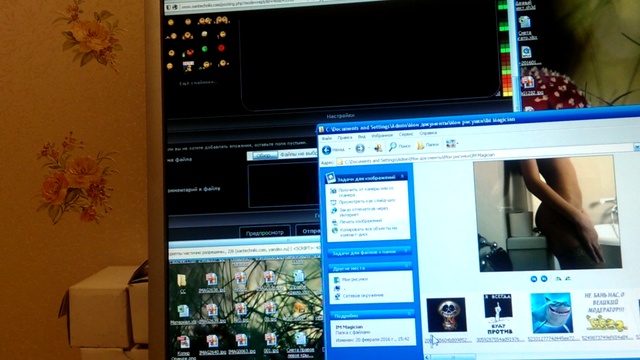Open the Explorer window title bar folder icon
Viewport: 640px width, 360px height.
point(321,129)
